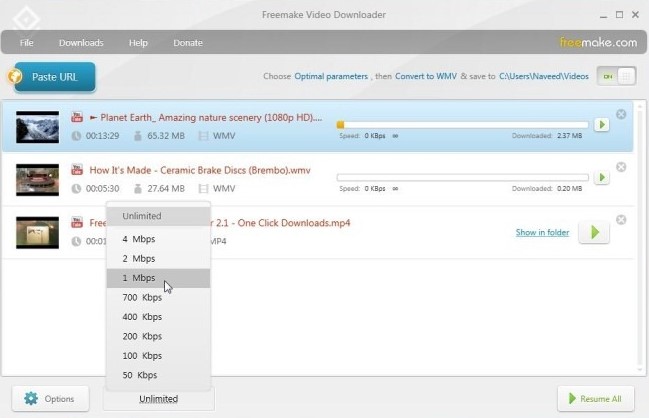Screen dimensions: 649x418
Task: Remove the How It's Made download
Action: 621,167
